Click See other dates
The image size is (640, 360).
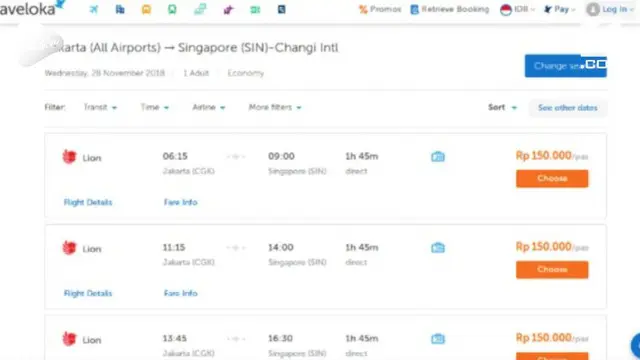click(568, 108)
